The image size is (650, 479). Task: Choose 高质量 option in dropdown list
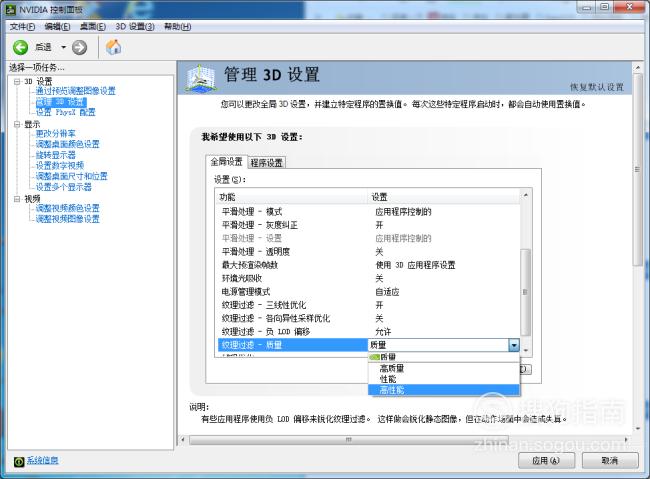click(x=444, y=368)
